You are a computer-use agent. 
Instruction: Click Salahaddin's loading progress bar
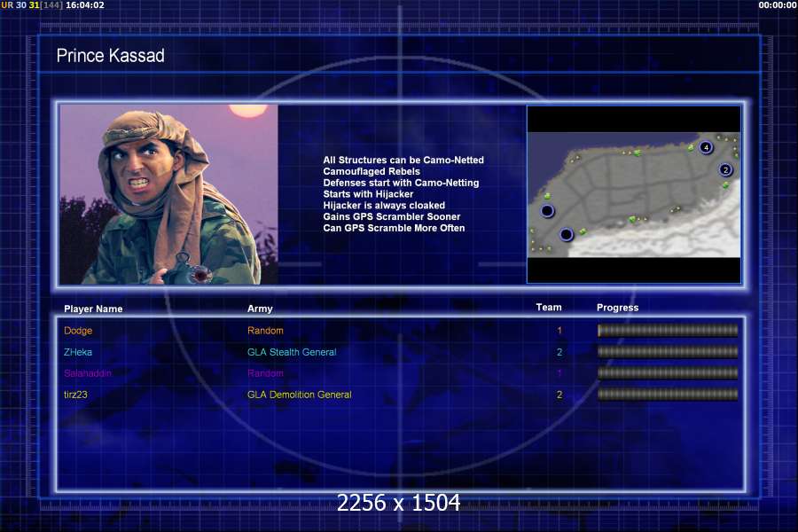(668, 373)
